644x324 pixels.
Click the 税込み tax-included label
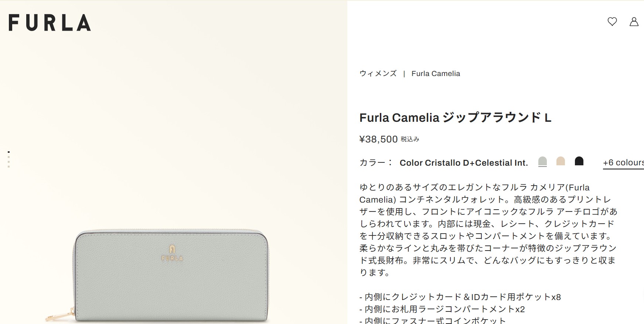pyautogui.click(x=410, y=139)
